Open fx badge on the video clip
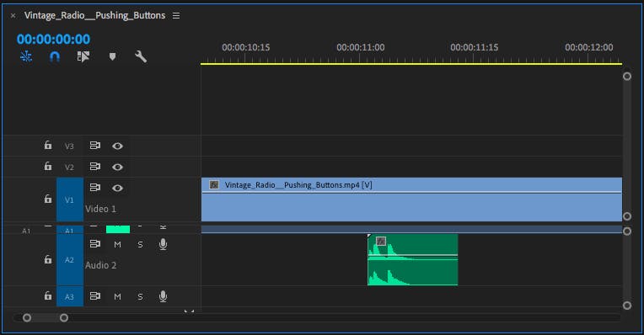644x335 pixels. [x=213, y=185]
